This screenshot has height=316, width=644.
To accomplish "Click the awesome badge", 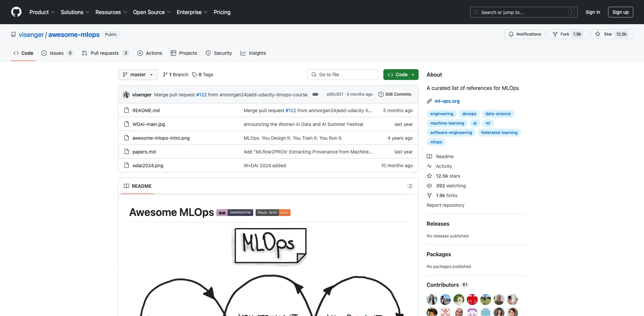I will click(235, 213).
